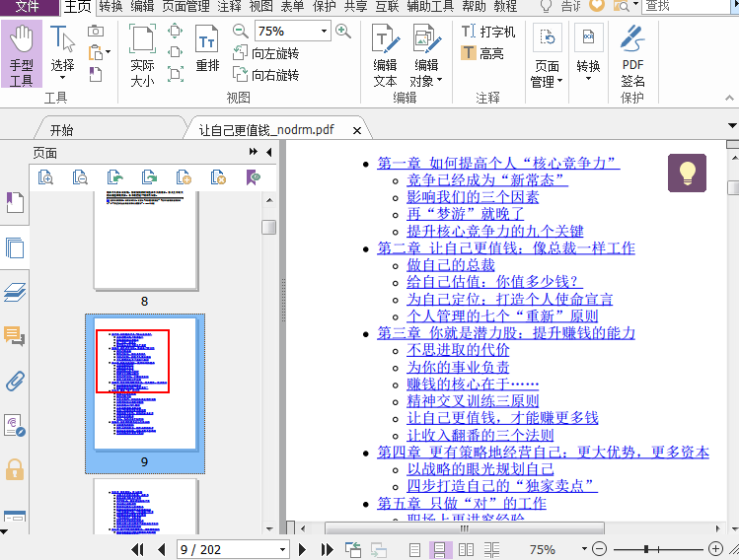Open the chapter link 第二章 让自己更值钱

pos(506,247)
